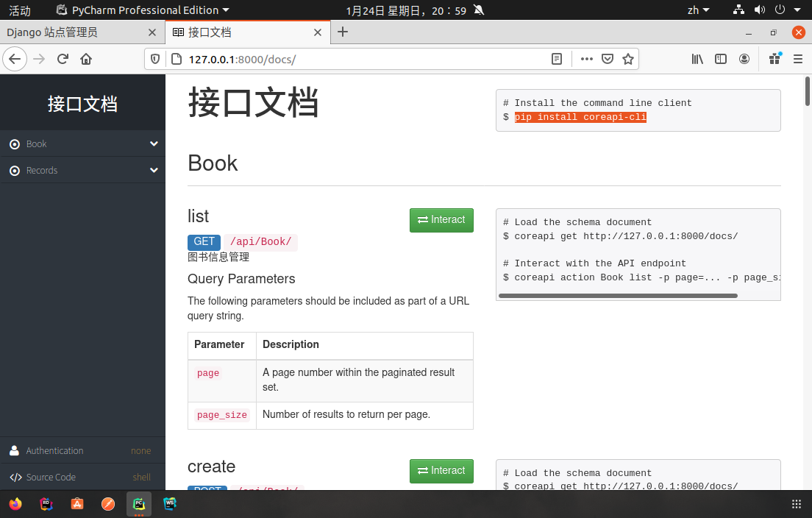This screenshot has width=812, height=518.
Task: Click the Query Parameters heading
Action: point(241,279)
